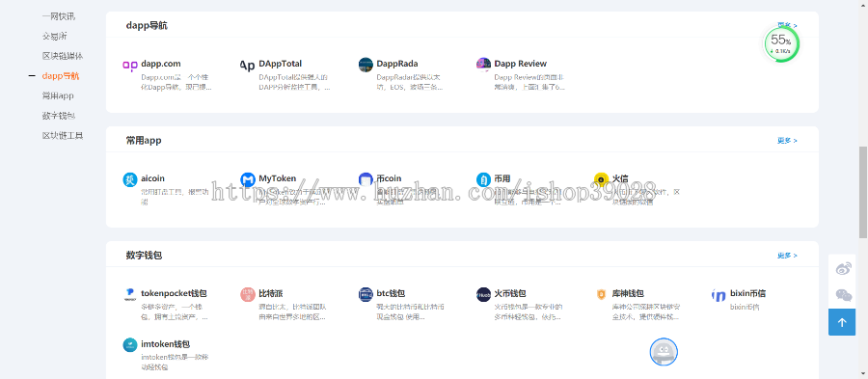Open 更多 link in 数字钱包 section
The width and height of the screenshot is (868, 379).
coord(787,256)
